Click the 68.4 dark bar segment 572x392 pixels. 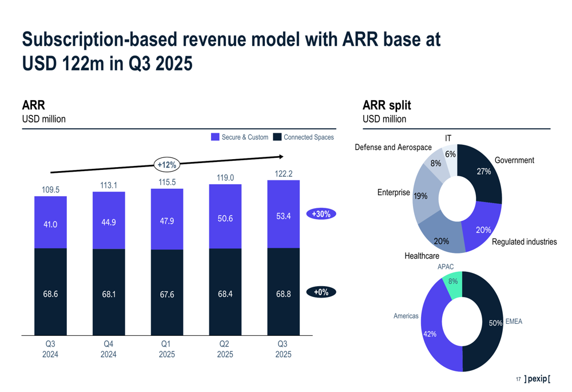click(x=225, y=292)
